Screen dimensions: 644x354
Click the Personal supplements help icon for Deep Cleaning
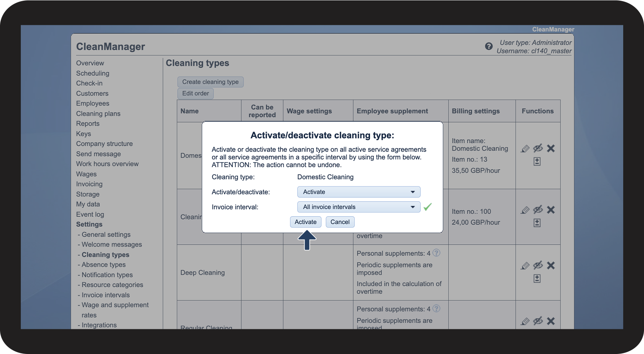pyautogui.click(x=436, y=253)
